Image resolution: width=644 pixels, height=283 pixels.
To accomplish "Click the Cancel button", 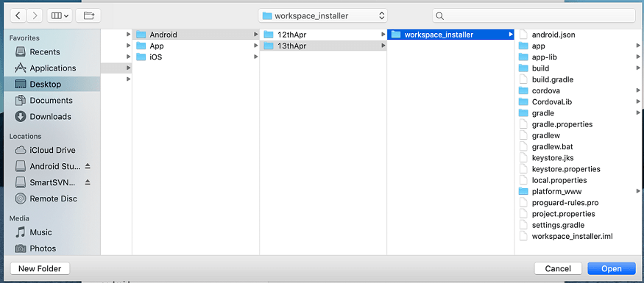I will pyautogui.click(x=558, y=268).
